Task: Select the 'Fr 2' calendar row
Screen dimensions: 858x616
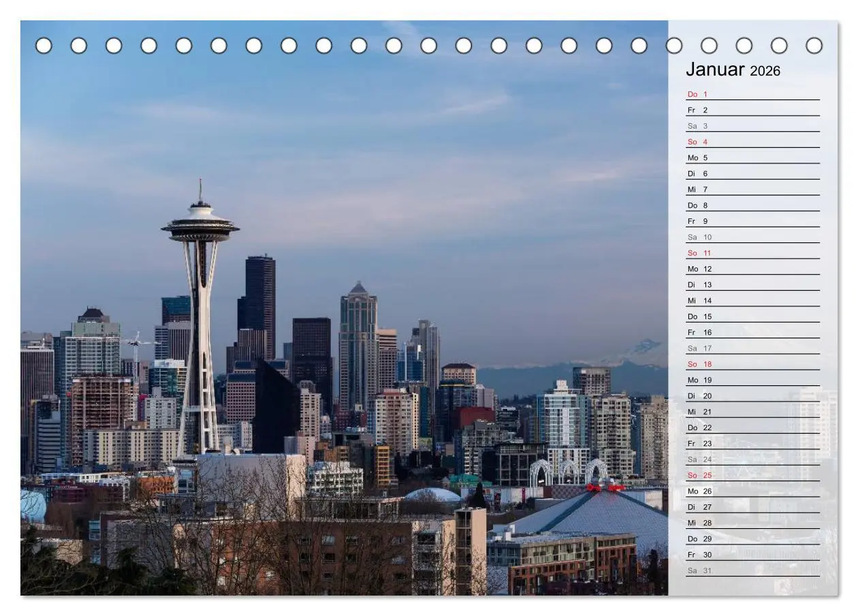Action: tap(752, 110)
